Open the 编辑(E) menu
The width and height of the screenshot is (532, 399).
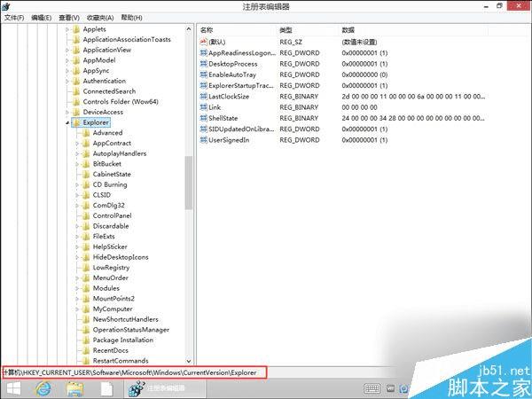(42, 18)
